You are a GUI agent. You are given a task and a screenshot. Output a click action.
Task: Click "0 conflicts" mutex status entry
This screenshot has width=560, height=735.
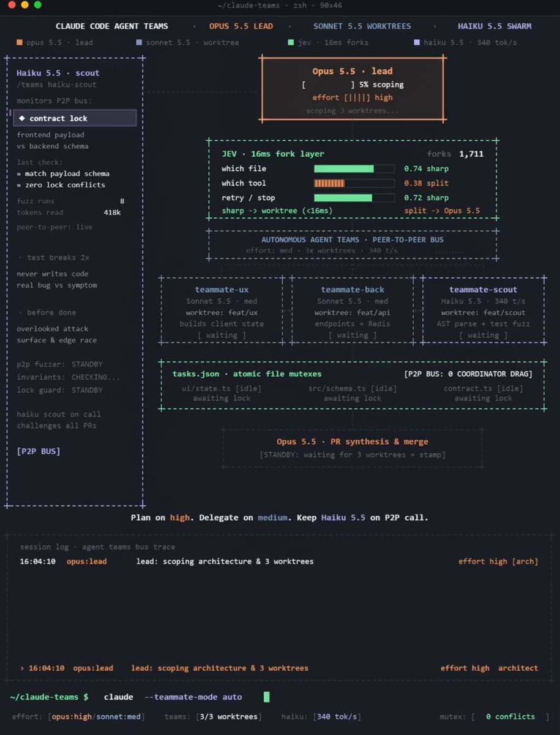click(510, 717)
